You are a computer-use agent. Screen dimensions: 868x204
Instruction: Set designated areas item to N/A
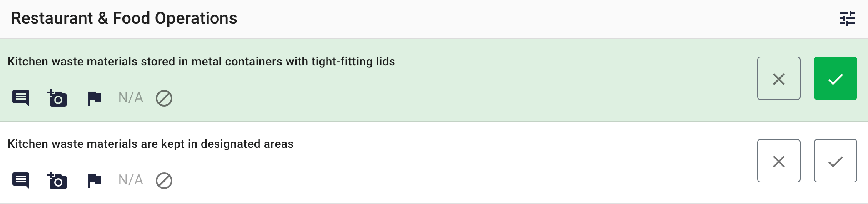coord(131,180)
